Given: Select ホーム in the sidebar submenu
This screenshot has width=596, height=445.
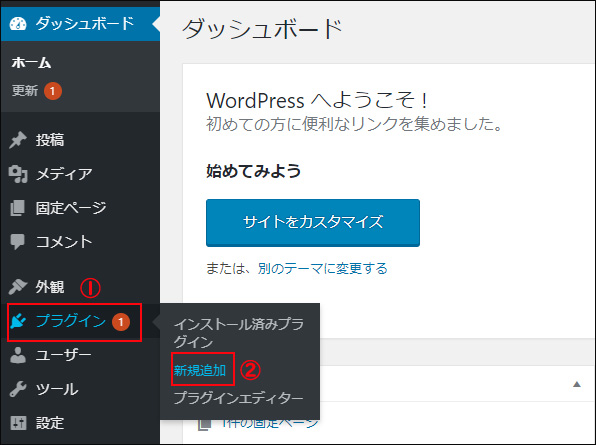Looking at the screenshot, I should pos(31,63).
